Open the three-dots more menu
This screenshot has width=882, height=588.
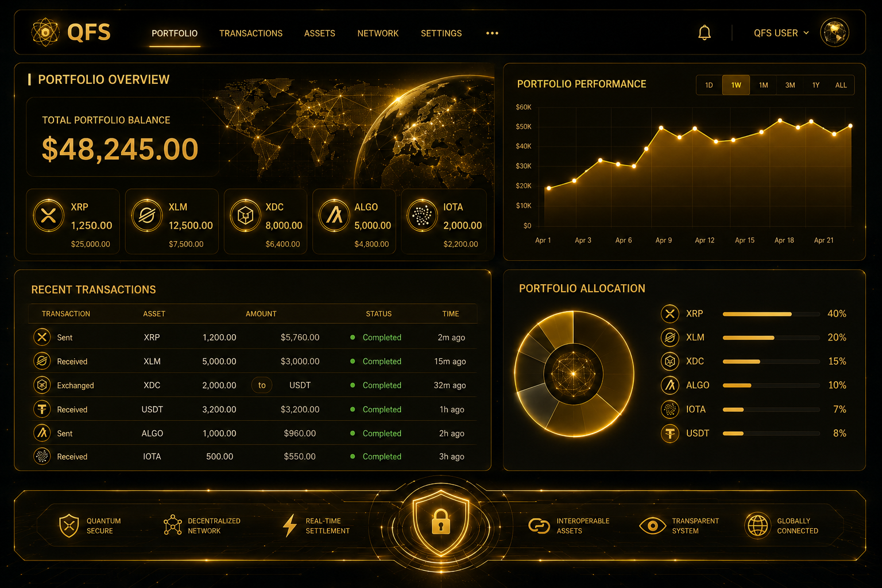click(492, 33)
